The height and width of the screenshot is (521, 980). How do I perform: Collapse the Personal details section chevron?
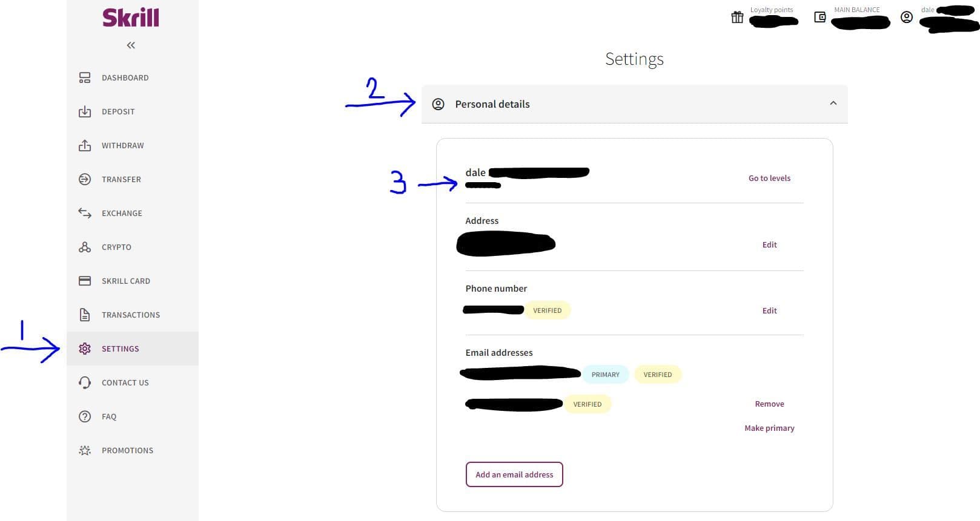(833, 103)
